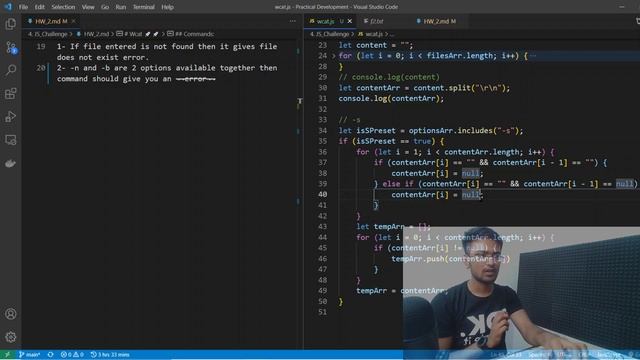Viewport: 640px width, 360px height.
Task: Click the 3 hrs 33 mins time tracker
Action: 110,354
